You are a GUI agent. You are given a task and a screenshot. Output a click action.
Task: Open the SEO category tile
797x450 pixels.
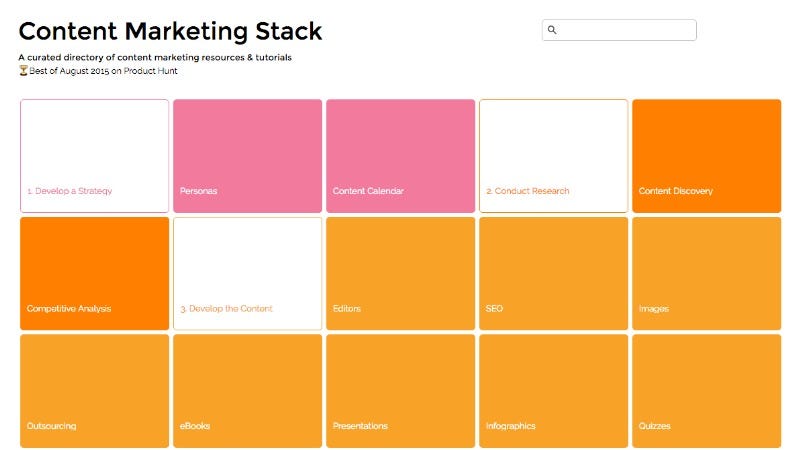point(553,273)
